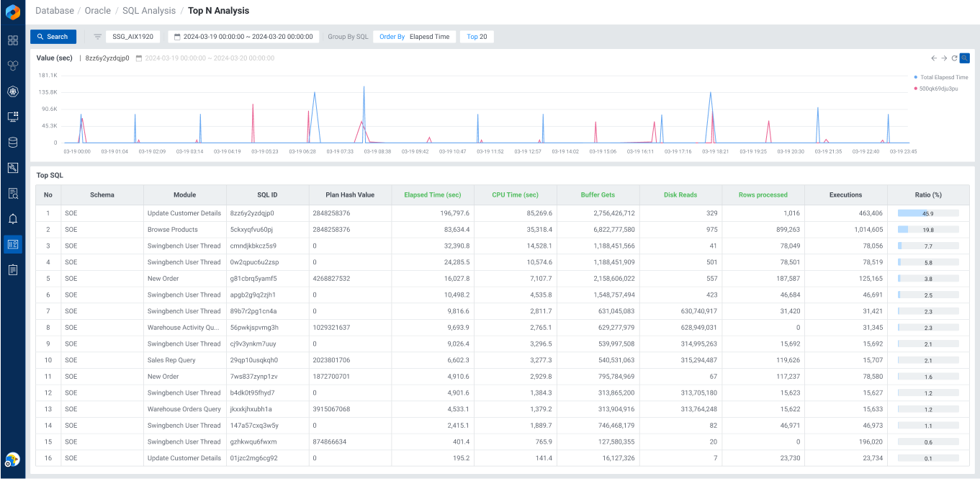Image resolution: width=980 pixels, height=479 pixels.
Task: Open the log search sidebar icon
Action: (13, 193)
